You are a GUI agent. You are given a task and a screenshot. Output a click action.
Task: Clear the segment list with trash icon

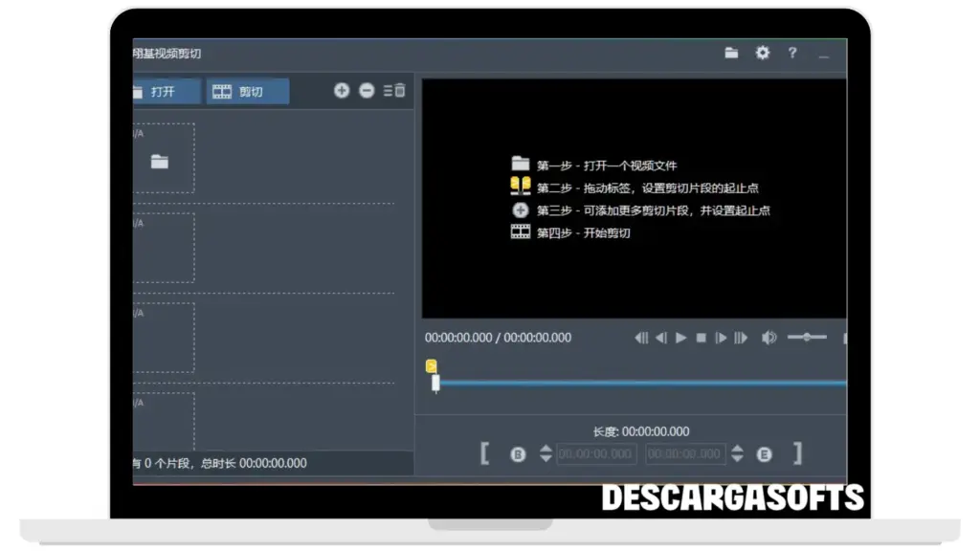coord(394,91)
